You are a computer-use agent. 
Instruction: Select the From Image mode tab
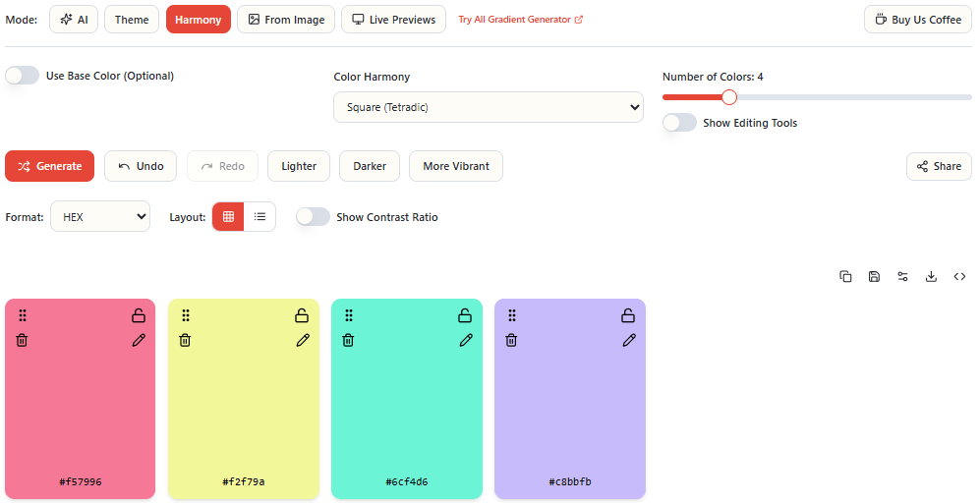click(286, 20)
